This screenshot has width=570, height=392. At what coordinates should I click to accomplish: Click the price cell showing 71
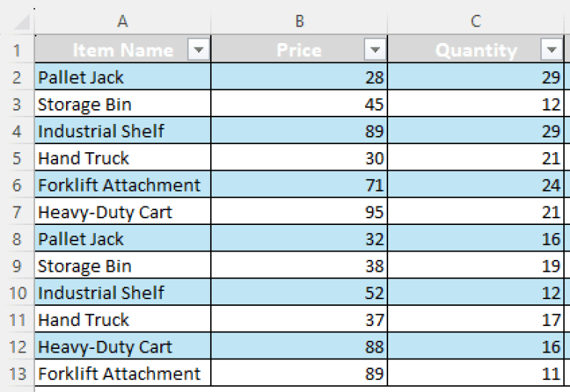tap(299, 185)
